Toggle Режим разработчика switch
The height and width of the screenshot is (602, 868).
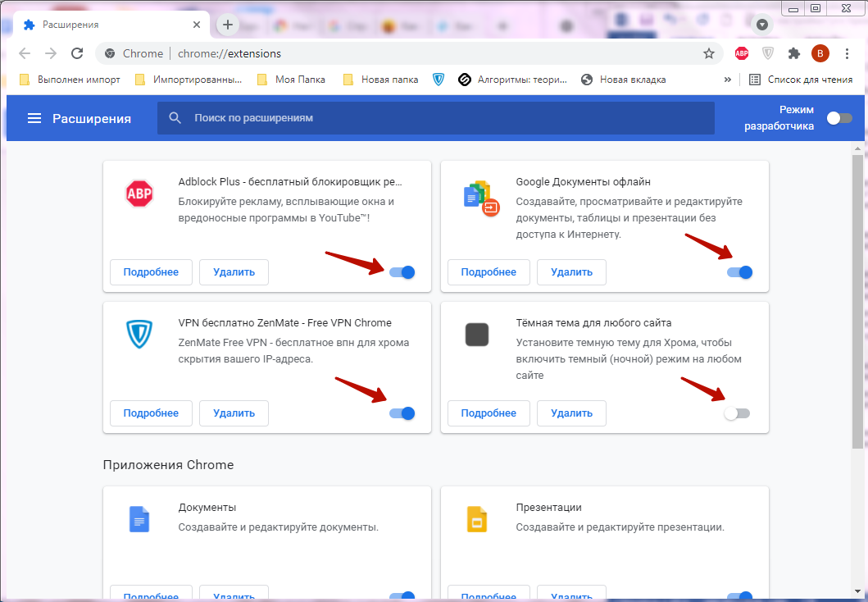(x=839, y=118)
